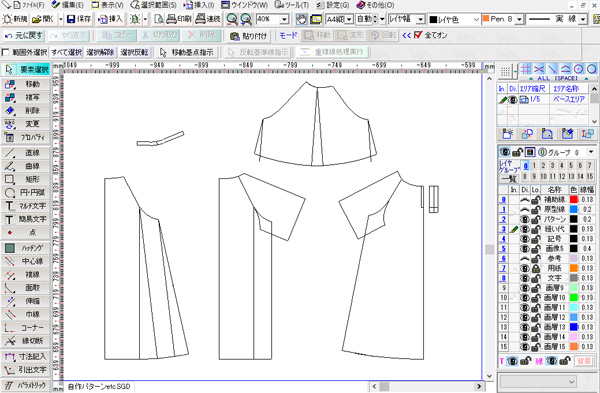The image size is (600, 393).
Task: Open the ファイル(F) menu
Action: coord(28,5)
